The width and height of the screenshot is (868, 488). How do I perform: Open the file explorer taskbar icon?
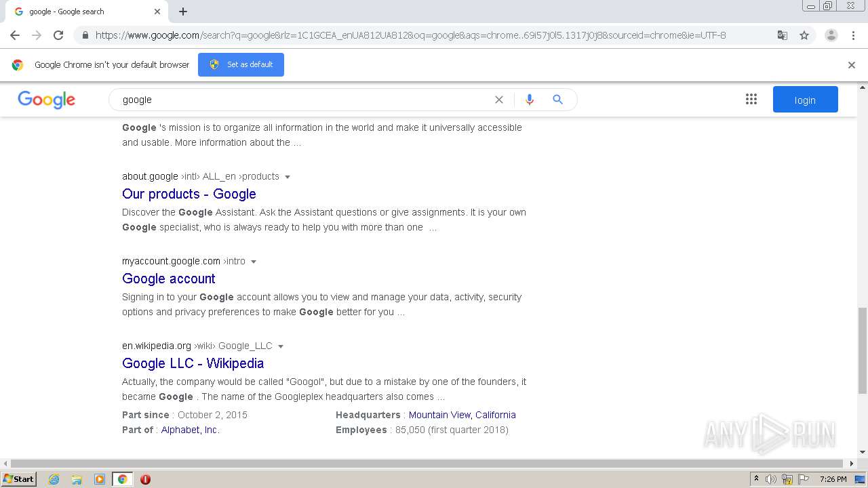77,479
